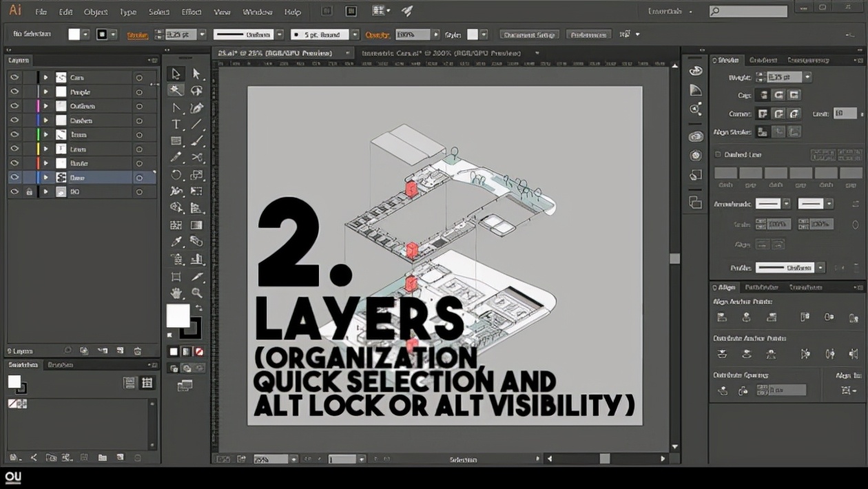Click the white swatch in Swatches panel
This screenshot has width=868, height=489.
14,382
